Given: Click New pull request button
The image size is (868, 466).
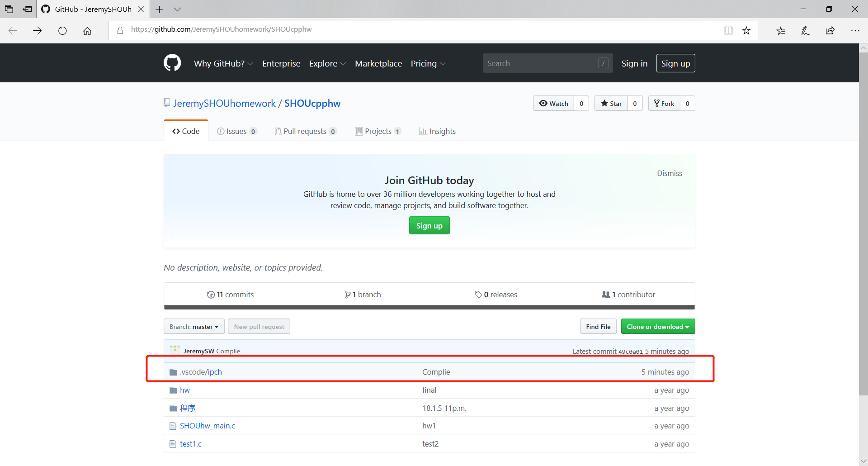Looking at the screenshot, I should point(259,327).
